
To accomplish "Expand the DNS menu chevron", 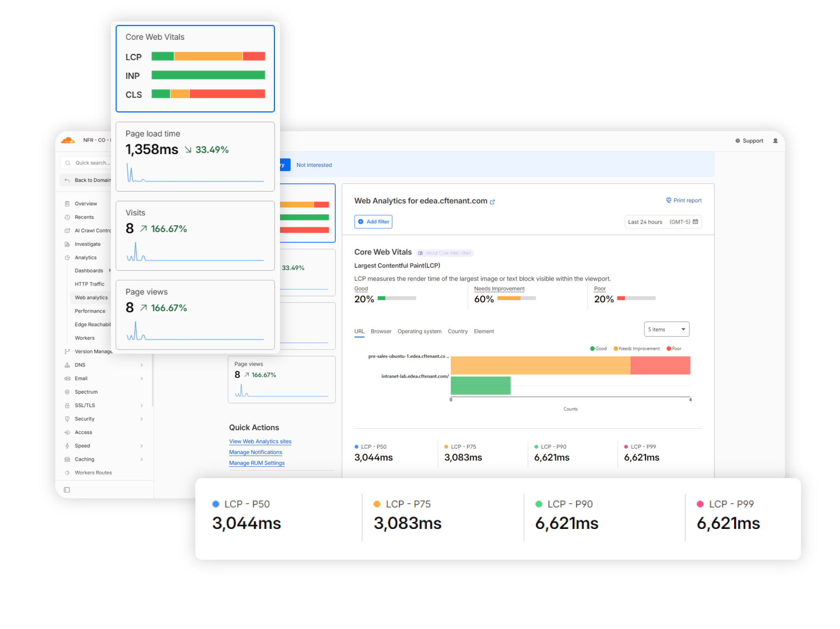I will click(x=142, y=365).
